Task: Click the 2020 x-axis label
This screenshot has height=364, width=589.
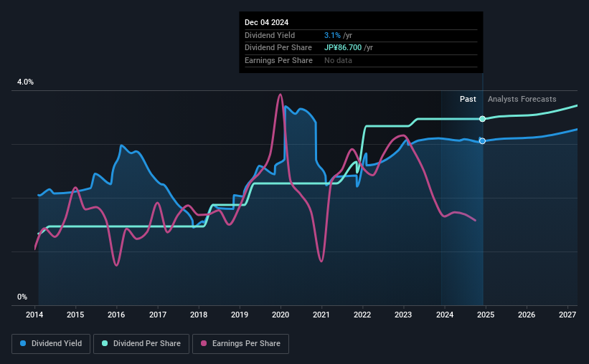Action: tap(281, 315)
